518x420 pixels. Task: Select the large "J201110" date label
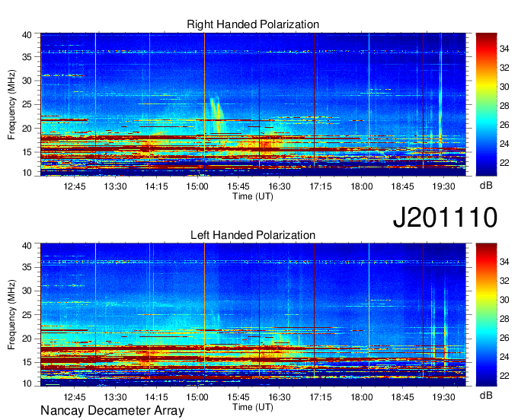[445, 218]
